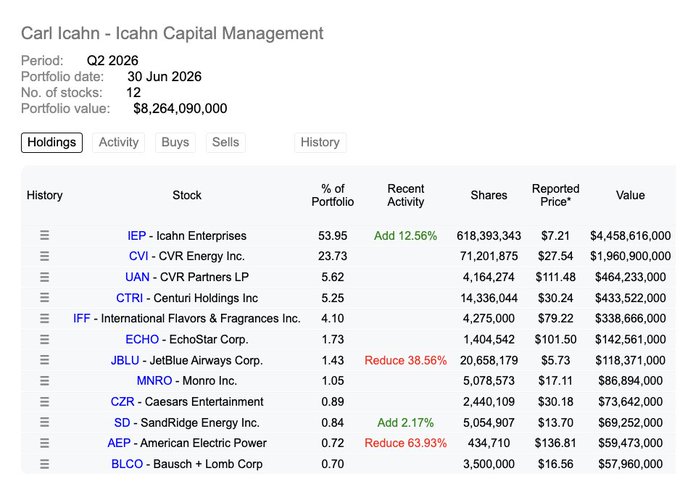The width and height of the screenshot is (680, 484).
Task: Sort by Reported Price column header
Action: tap(556, 195)
